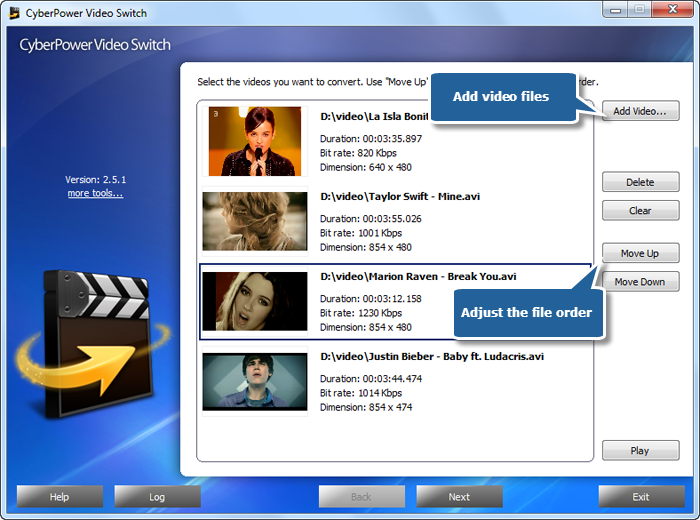Close the CyberPower Video Switch window

pyautogui.click(x=673, y=9)
